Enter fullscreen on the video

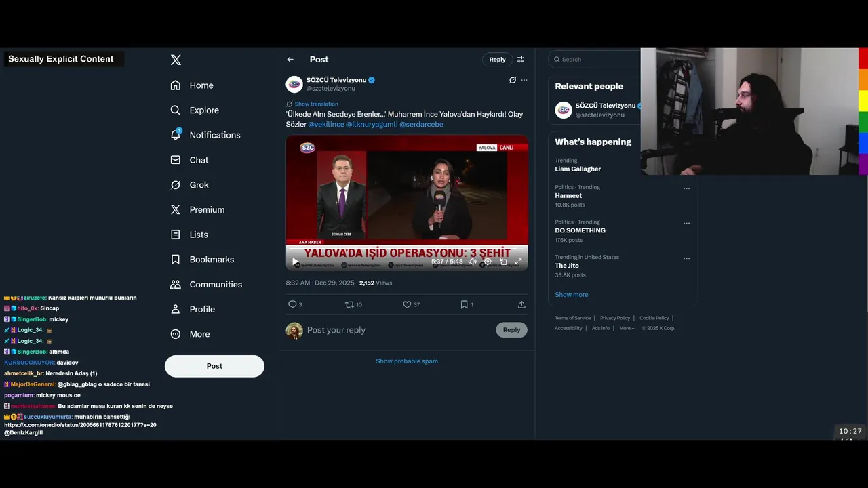click(x=519, y=262)
